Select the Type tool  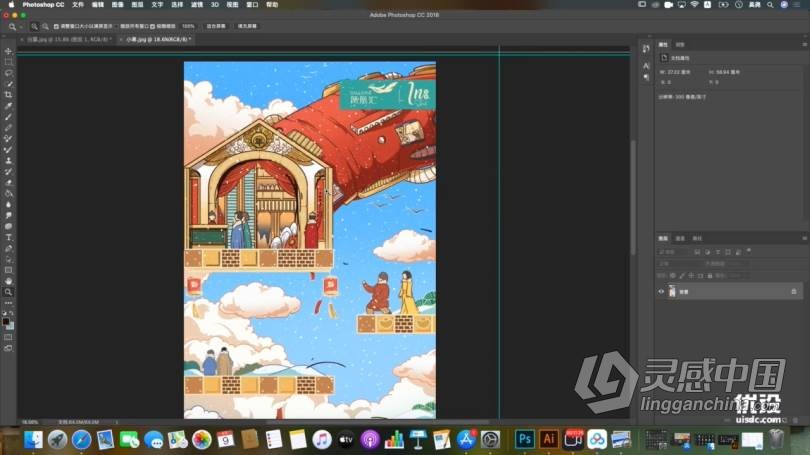pos(8,238)
